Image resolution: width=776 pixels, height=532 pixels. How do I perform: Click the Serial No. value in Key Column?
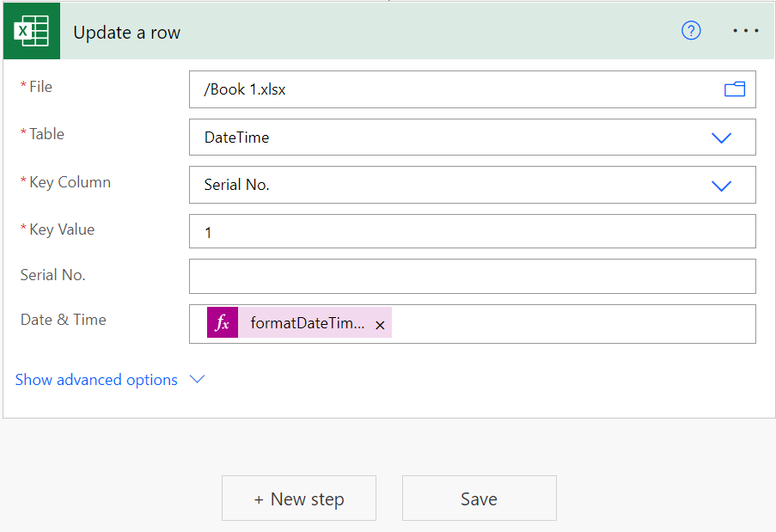(237, 185)
